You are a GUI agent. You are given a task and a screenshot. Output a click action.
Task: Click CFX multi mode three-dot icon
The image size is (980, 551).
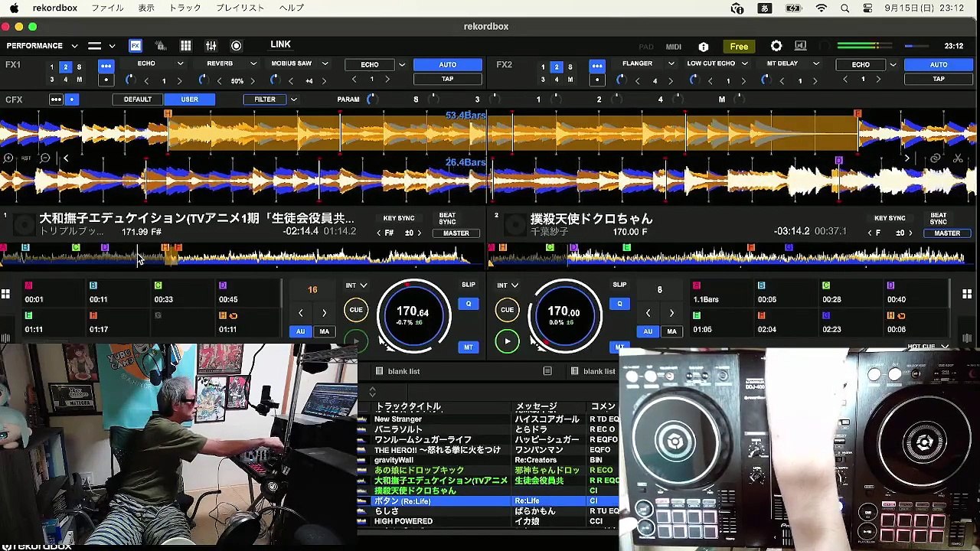(56, 99)
